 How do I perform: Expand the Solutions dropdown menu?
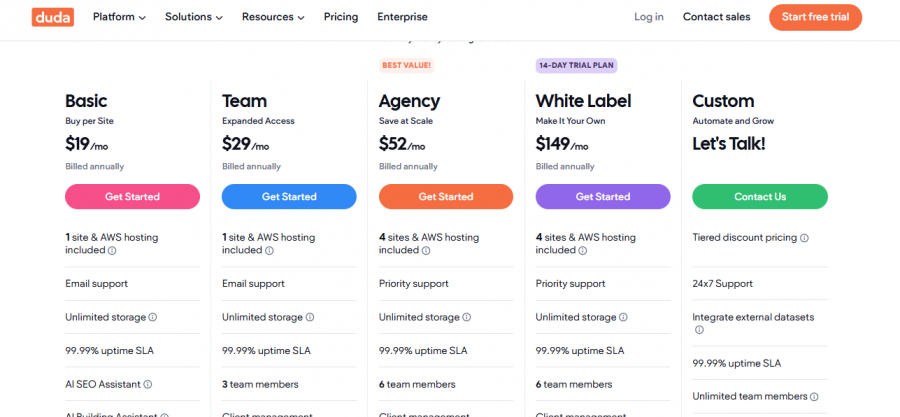[194, 17]
